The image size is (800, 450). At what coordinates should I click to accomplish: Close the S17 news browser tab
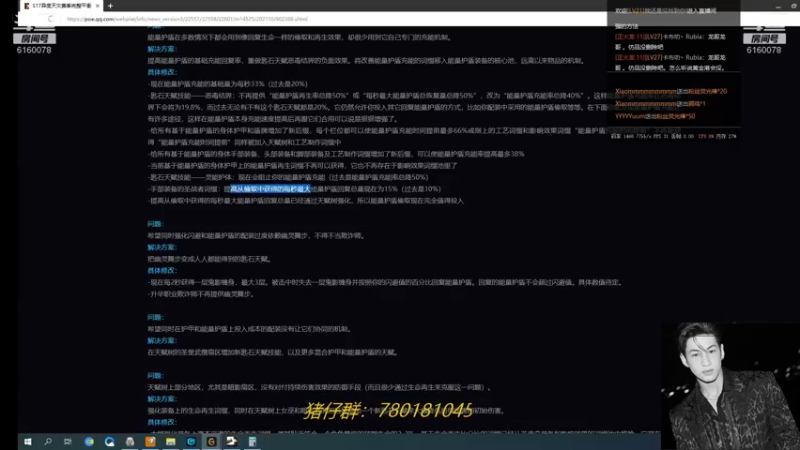point(97,6)
